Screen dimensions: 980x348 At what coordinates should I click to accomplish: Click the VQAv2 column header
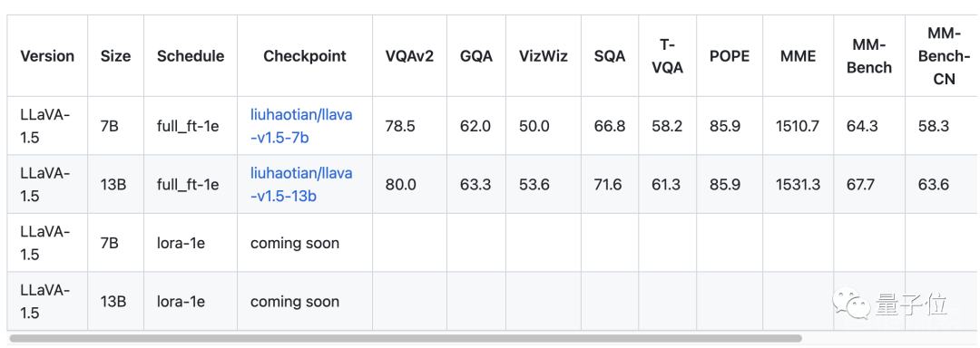pos(410,56)
